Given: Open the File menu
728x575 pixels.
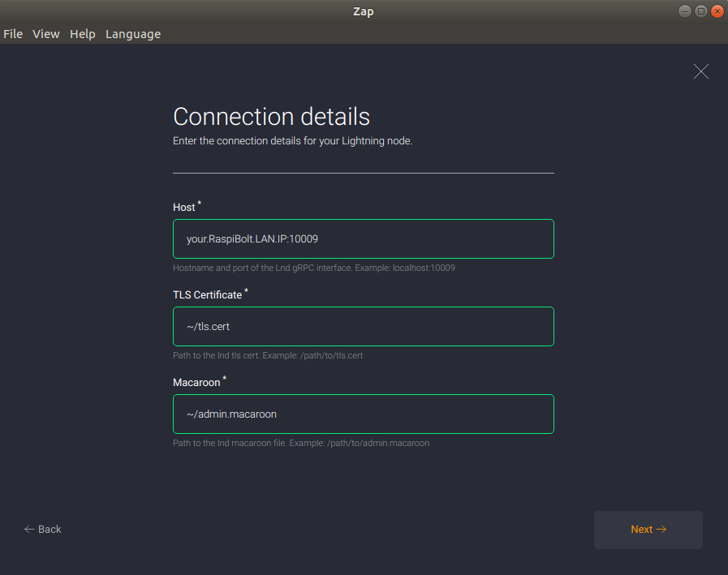Looking at the screenshot, I should point(13,34).
